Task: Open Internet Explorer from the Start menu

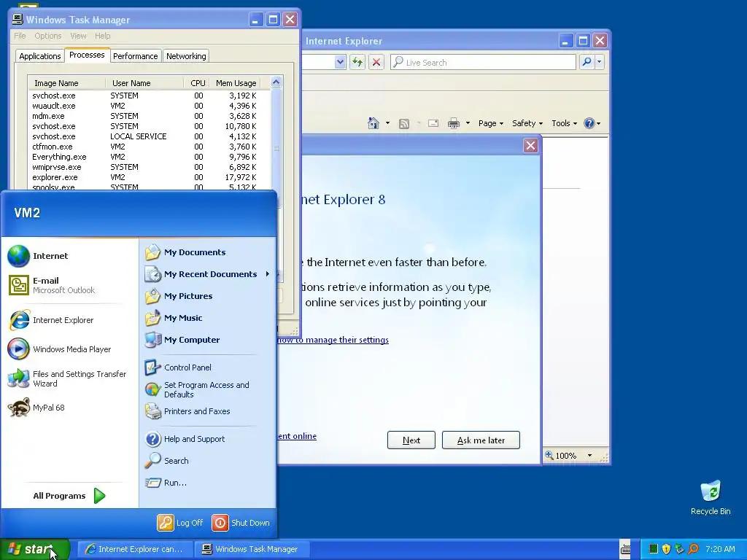Action: tap(50, 320)
